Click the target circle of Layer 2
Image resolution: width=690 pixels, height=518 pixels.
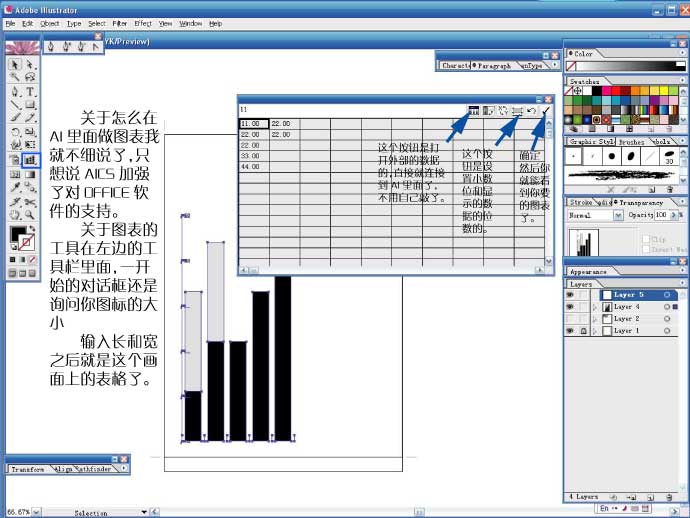667,319
